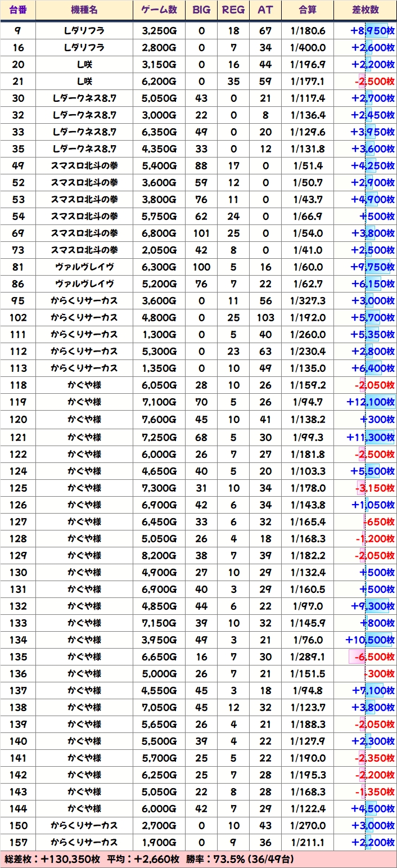397x868 pixels.
Task: Select the 6,200G game count cell
Action: tap(159, 81)
